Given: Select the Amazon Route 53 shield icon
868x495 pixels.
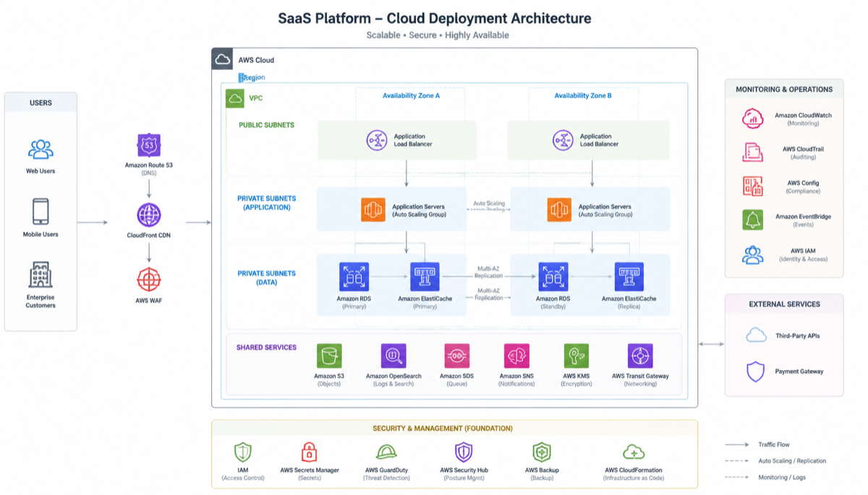Looking at the screenshot, I should 149,145.
